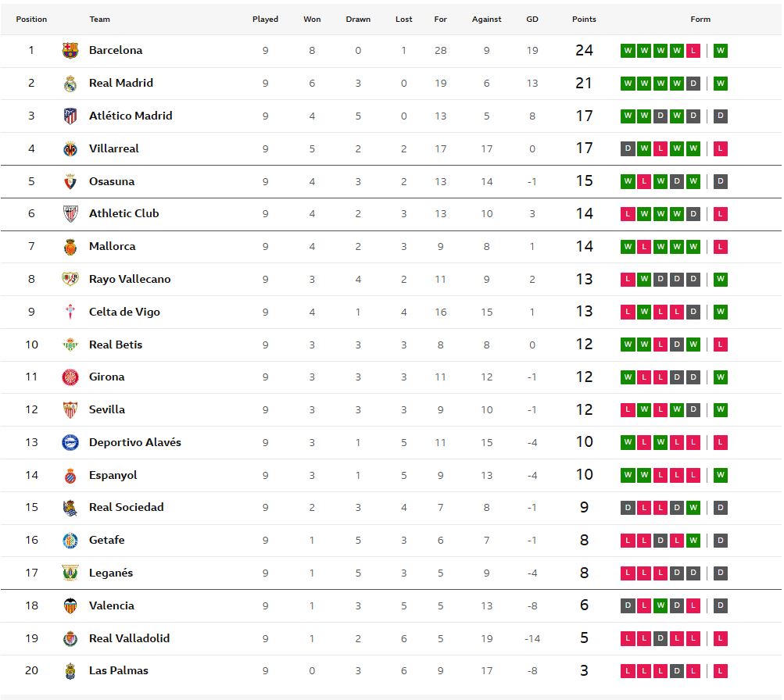Screen dimensions: 784x700
Task: Open the Rayo Vallecano team link
Action: pyautogui.click(x=130, y=279)
